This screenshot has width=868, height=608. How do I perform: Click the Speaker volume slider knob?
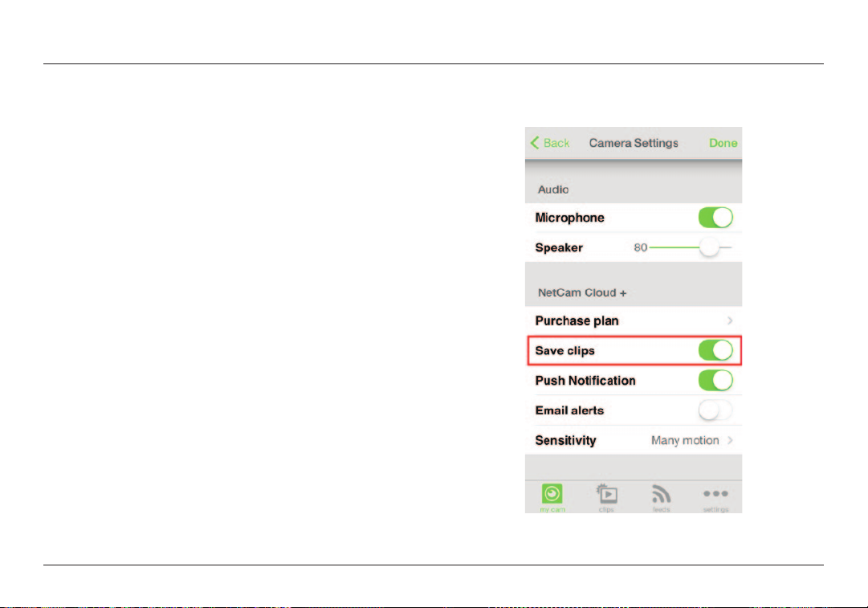pos(709,247)
